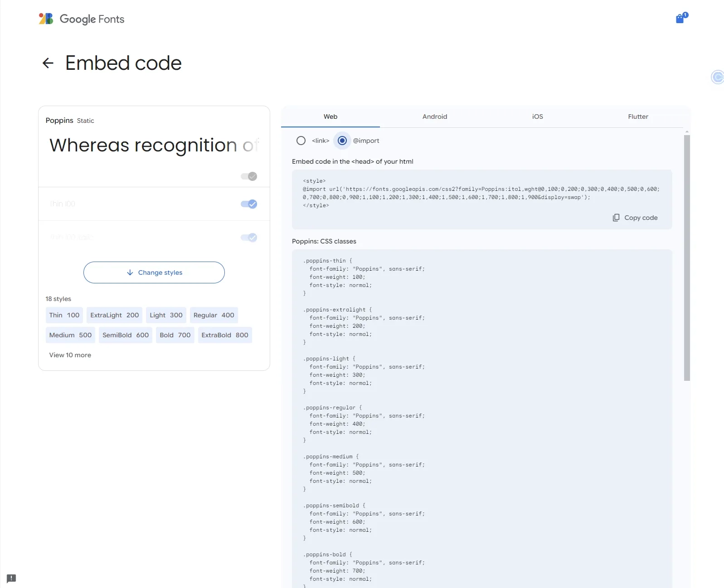Image resolution: width=724 pixels, height=588 pixels.
Task: Click the Bold 700 style chip
Action: (x=175, y=335)
